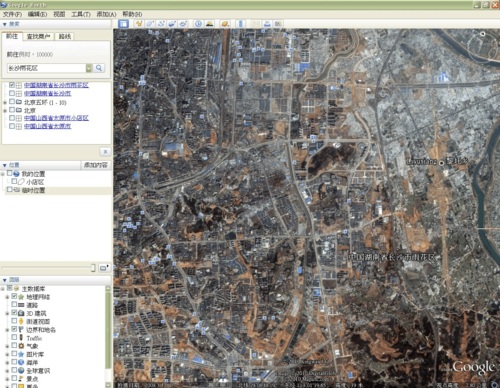This screenshot has width=500, height=388.
Task: Click the Print toolbar icon
Action: (267, 24)
